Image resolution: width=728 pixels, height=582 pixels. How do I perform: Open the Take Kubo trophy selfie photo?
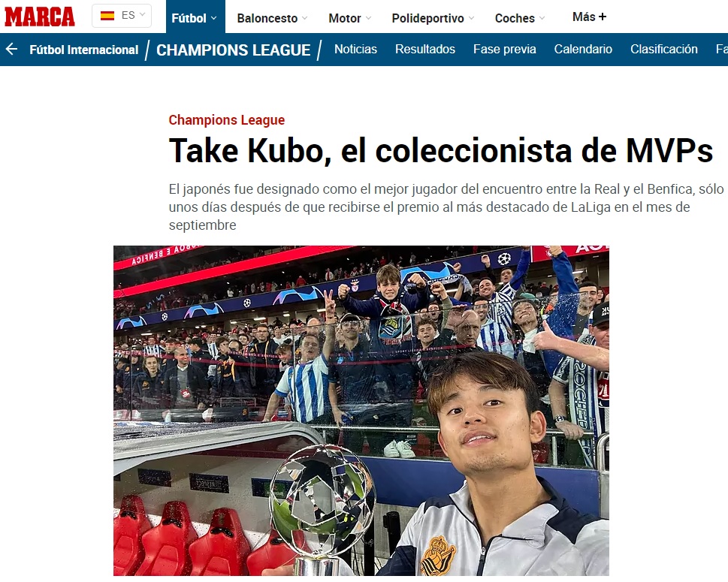pos(361,411)
